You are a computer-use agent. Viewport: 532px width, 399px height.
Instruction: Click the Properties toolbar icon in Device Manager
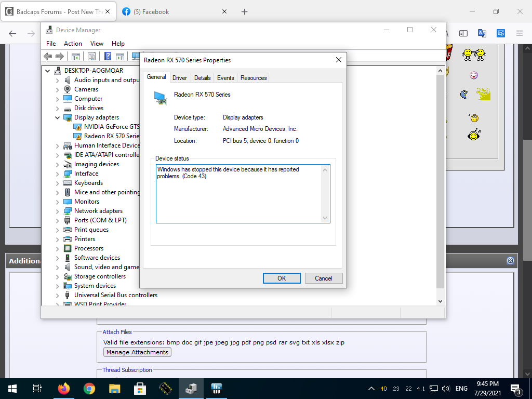91,57
